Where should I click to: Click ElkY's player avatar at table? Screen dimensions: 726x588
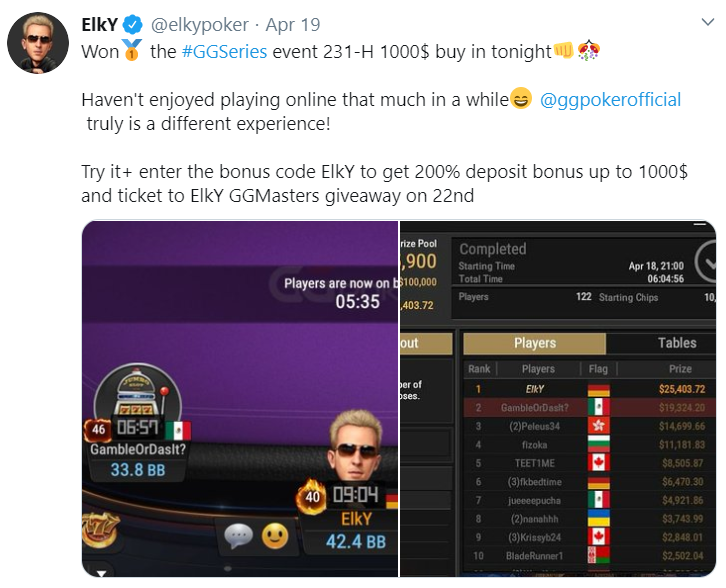coord(356,445)
